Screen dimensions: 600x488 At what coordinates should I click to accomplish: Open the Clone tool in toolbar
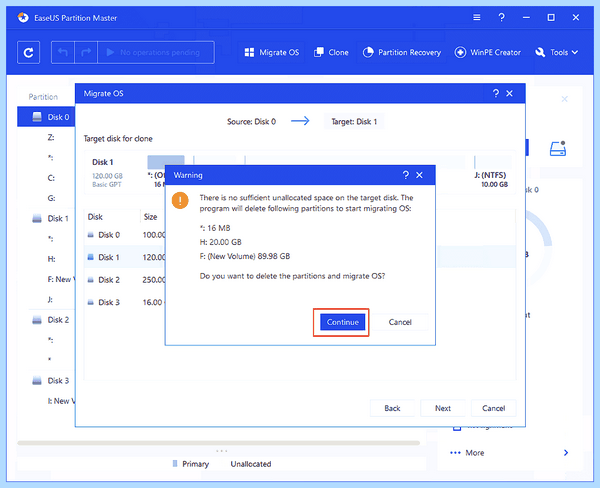[x=331, y=52]
